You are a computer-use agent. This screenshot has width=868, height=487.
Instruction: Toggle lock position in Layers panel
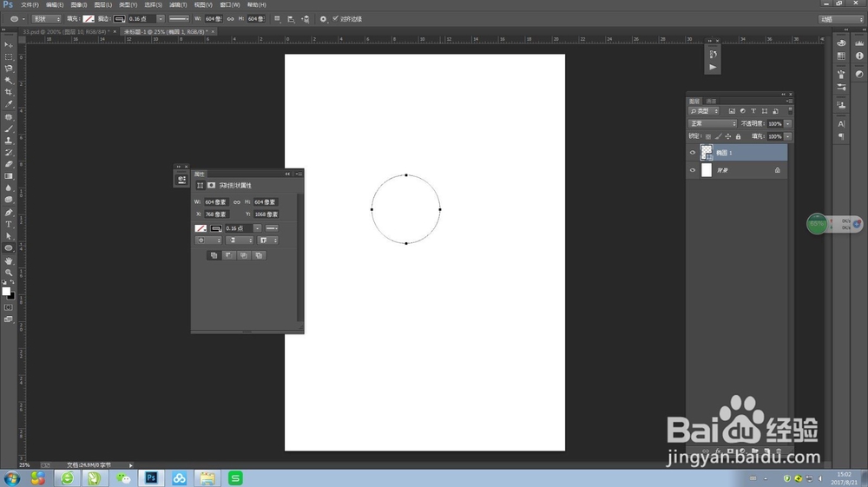[728, 136]
